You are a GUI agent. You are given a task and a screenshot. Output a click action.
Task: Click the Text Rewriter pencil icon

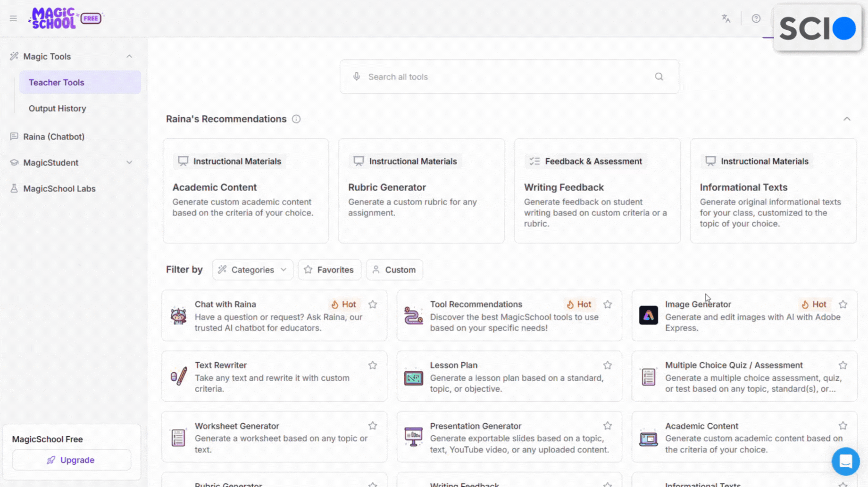[x=178, y=376]
